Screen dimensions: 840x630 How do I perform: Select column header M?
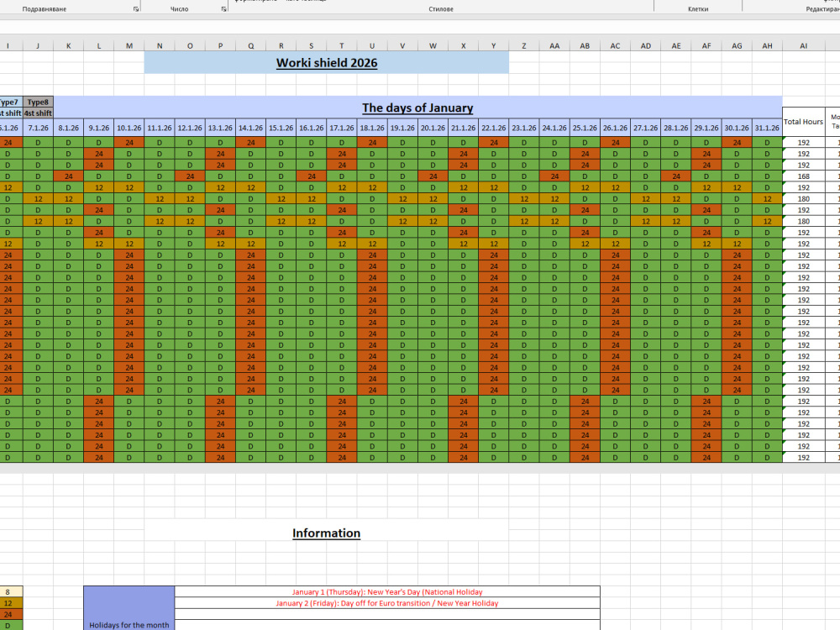coord(129,46)
